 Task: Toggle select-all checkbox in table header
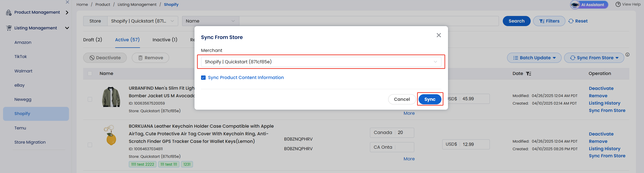tap(90, 73)
